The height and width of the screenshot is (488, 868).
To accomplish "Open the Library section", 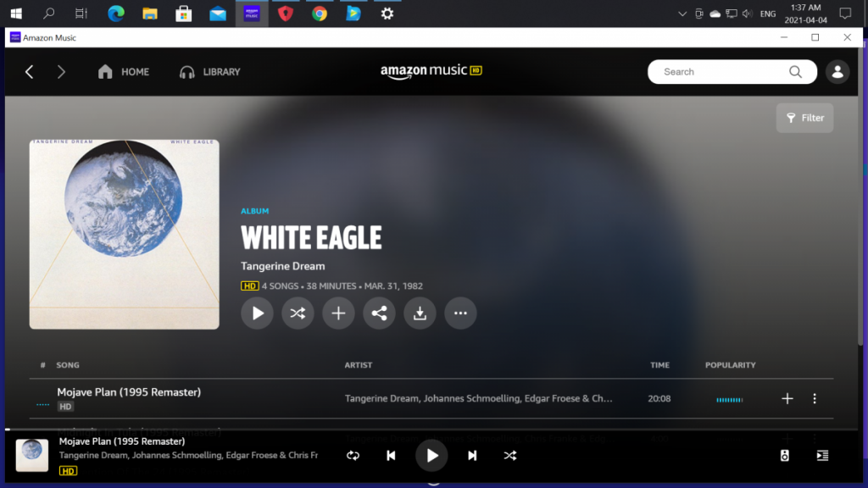I will (x=210, y=72).
